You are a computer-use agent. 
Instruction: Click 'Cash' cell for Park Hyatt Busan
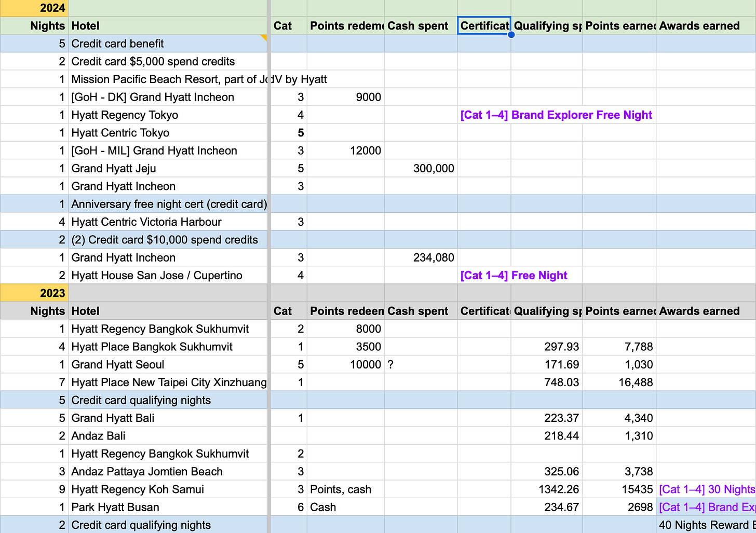346,507
